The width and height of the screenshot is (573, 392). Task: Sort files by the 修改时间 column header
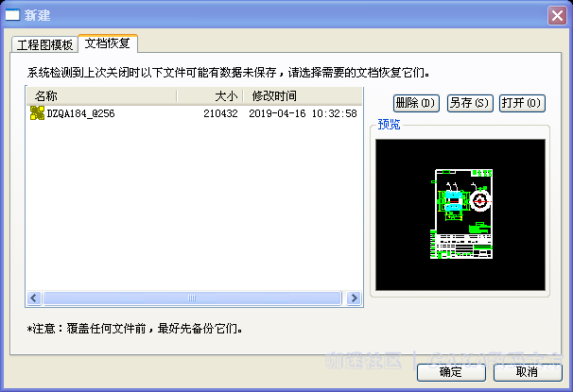[303, 96]
